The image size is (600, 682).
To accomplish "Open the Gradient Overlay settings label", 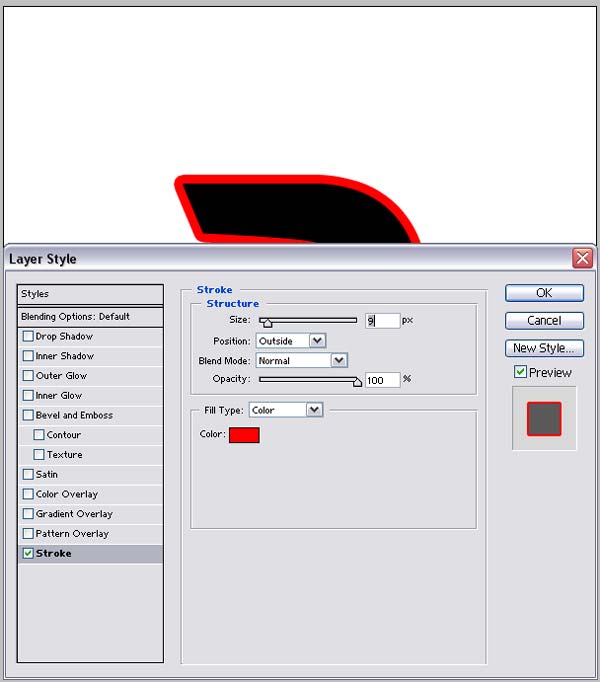I will [74, 514].
